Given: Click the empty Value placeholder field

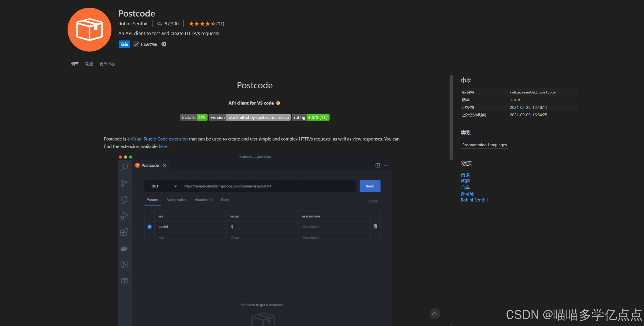Looking at the screenshot, I should coord(262,237).
